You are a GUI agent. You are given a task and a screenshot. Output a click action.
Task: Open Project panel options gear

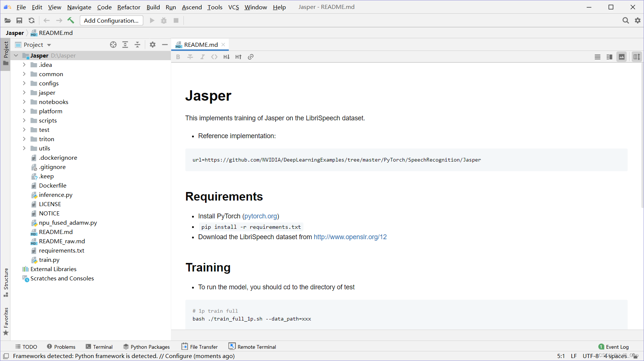(153, 45)
